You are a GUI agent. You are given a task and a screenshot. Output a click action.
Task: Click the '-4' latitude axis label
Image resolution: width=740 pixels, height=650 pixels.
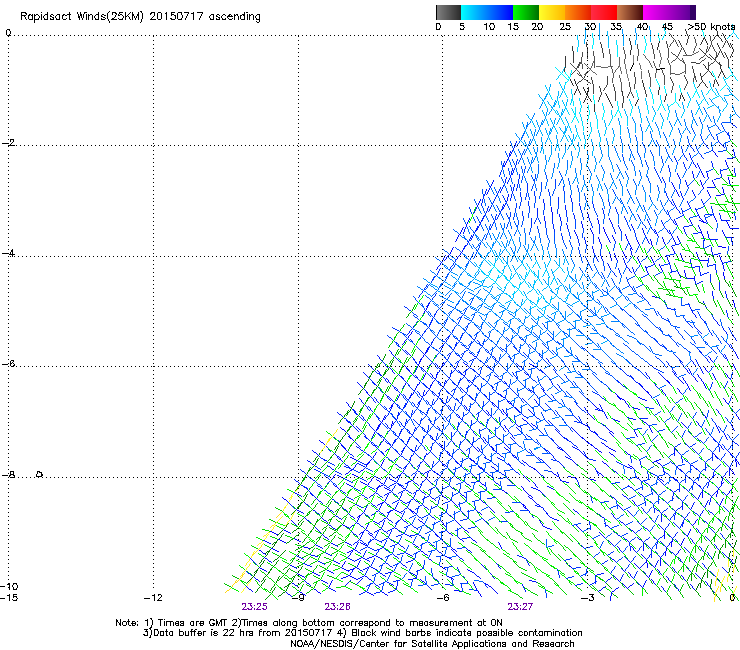coord(8,253)
